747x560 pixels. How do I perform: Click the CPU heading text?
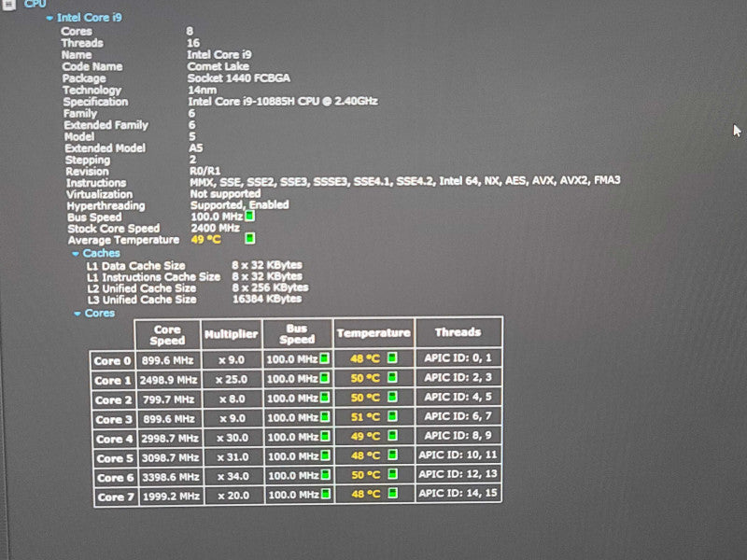click(x=35, y=4)
